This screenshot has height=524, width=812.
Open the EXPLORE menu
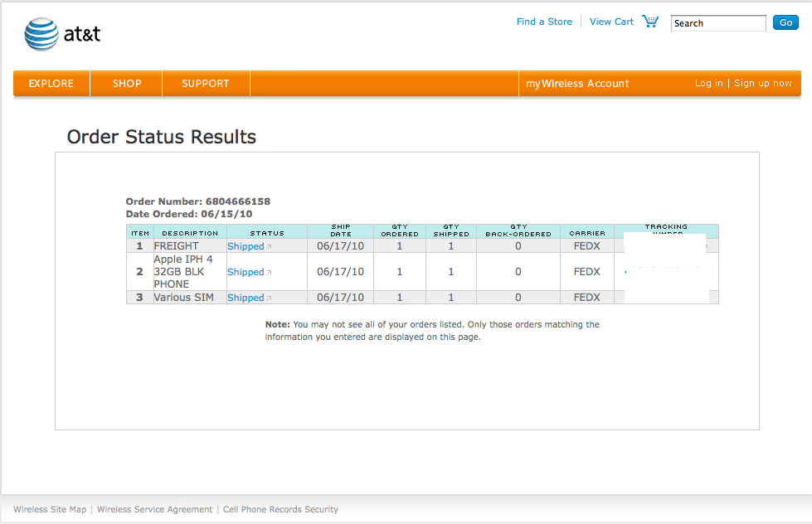(x=51, y=84)
